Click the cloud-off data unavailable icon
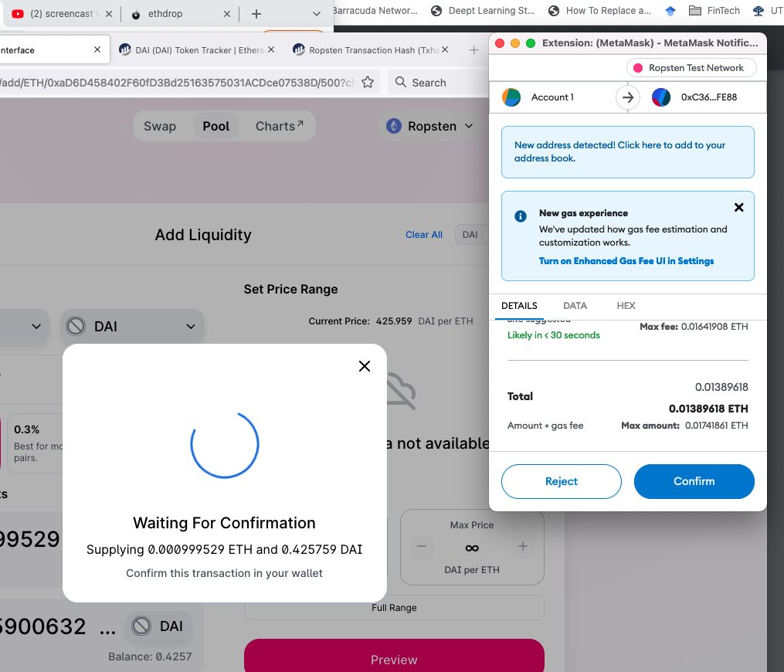 click(402, 391)
